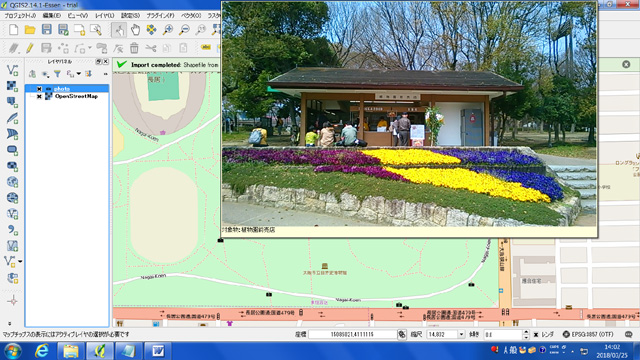This screenshot has height=360, width=640.
Task: Toggle visibility checkbox of the photo layer
Action: click(39, 89)
